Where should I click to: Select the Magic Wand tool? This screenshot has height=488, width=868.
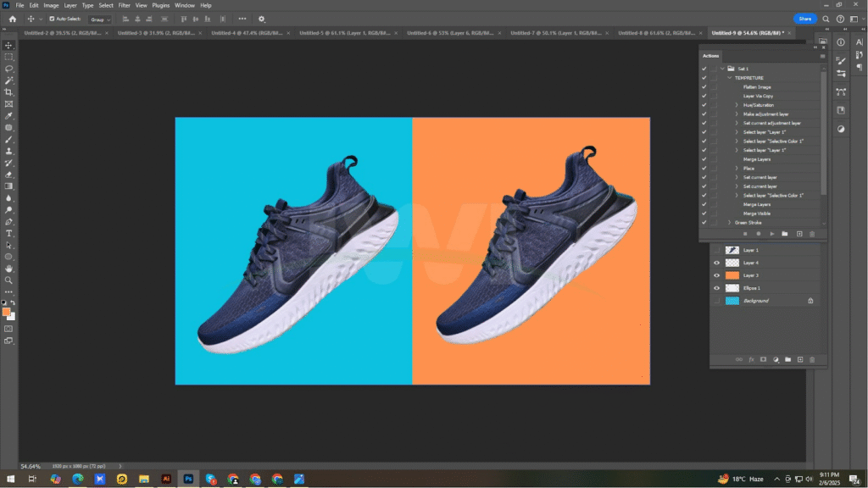(x=8, y=80)
